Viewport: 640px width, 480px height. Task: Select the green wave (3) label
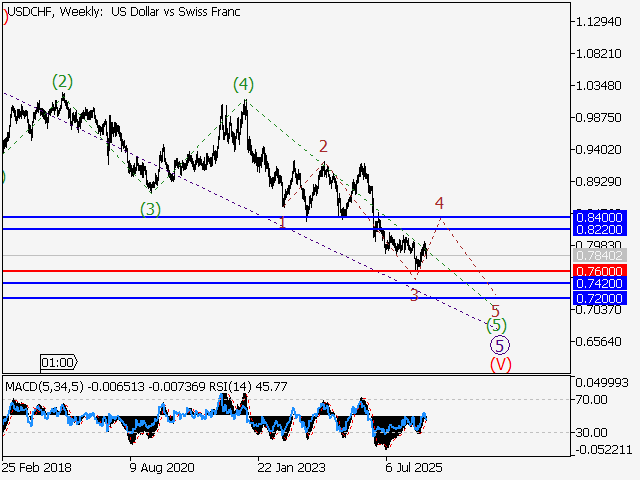tap(150, 209)
